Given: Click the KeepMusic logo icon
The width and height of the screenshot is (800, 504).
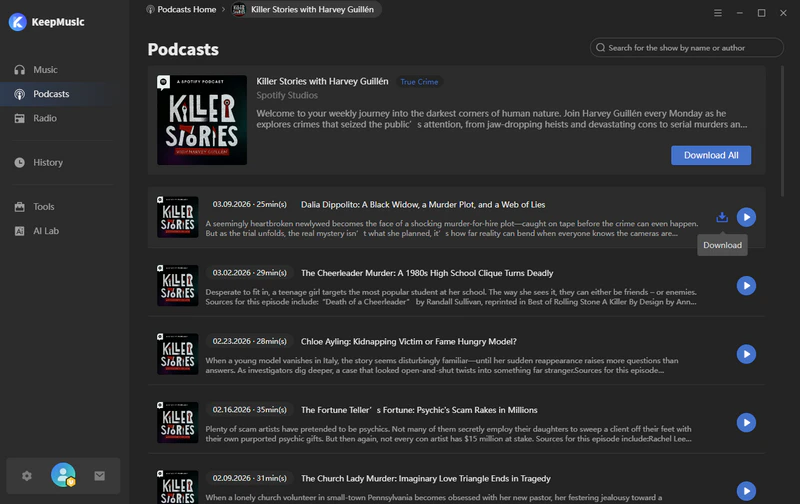Looking at the screenshot, I should tap(17, 22).
